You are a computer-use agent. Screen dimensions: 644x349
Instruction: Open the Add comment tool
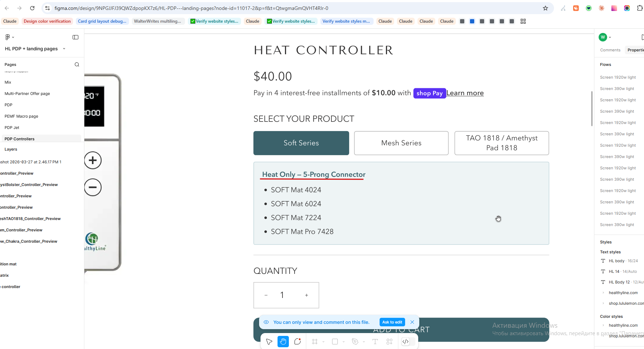pos(298,342)
